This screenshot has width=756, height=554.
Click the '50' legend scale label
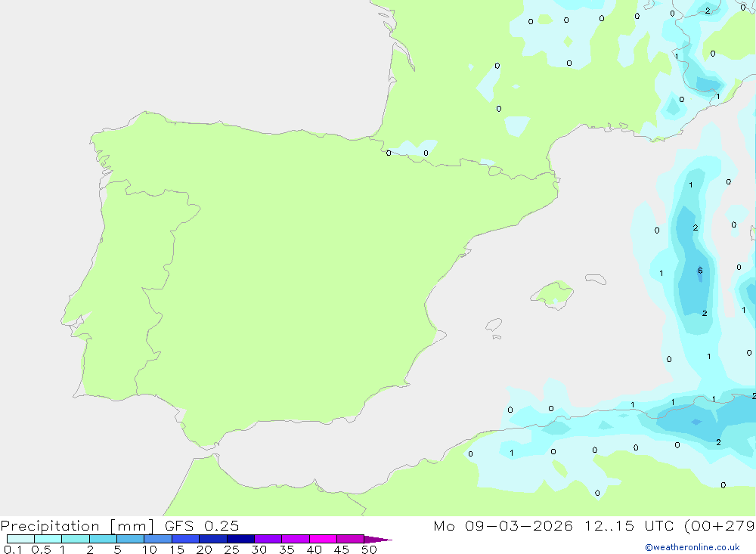coord(369,549)
